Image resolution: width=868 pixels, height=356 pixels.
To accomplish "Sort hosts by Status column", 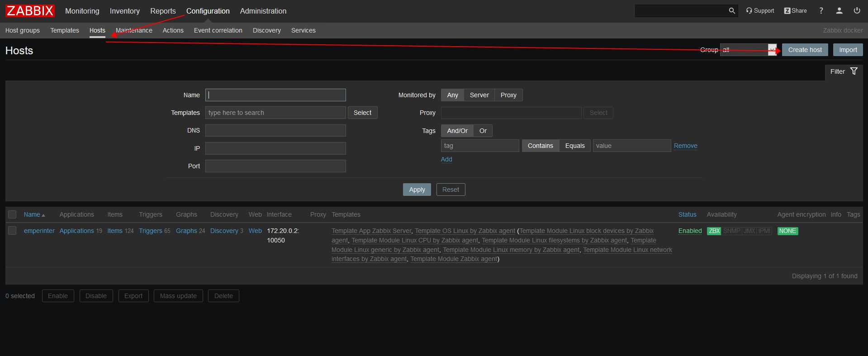I will coord(687,214).
